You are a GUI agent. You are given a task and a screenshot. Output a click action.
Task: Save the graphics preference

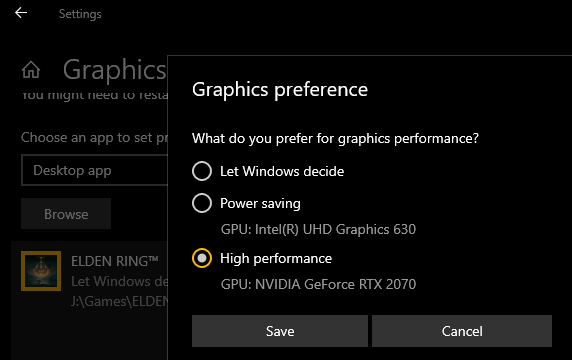[x=280, y=331]
